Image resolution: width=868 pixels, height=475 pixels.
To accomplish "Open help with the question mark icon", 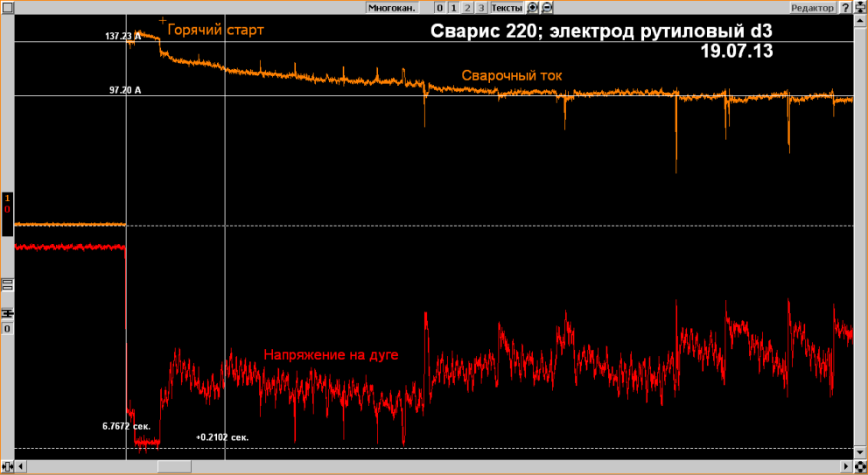I will [x=845, y=8].
